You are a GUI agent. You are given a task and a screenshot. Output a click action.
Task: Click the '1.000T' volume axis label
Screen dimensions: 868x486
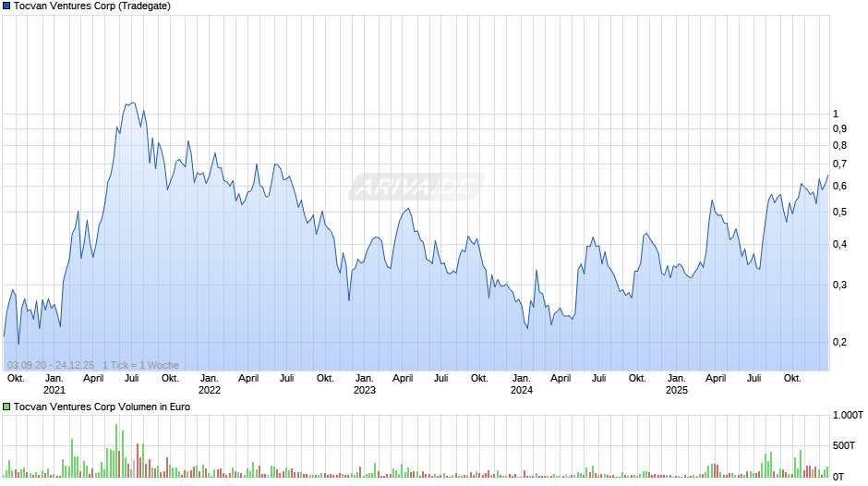click(x=848, y=415)
